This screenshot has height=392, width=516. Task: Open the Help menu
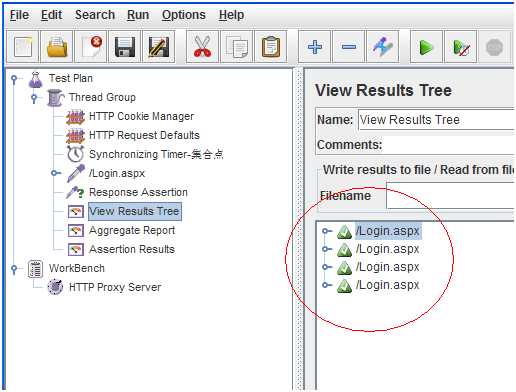point(231,15)
